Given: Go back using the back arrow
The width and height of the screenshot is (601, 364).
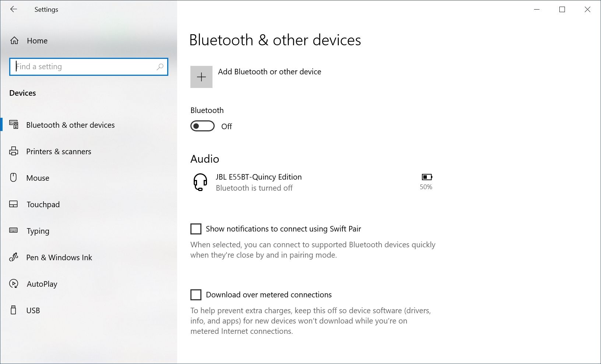Looking at the screenshot, I should point(14,9).
